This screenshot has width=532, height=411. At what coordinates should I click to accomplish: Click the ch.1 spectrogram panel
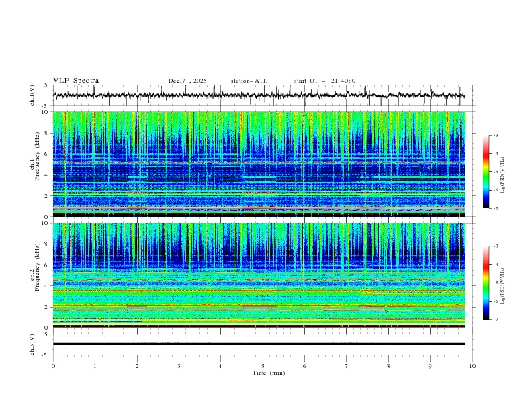(259, 164)
